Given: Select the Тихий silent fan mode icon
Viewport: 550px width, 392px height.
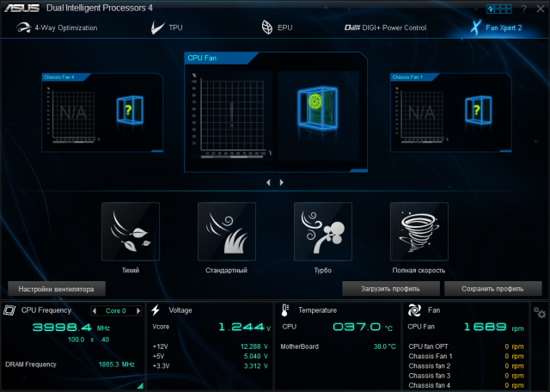Looking at the screenshot, I should click(131, 231).
